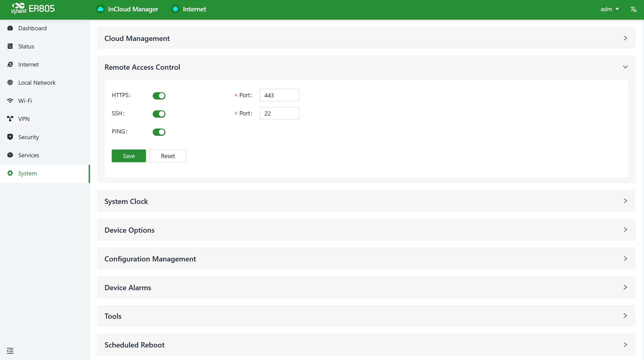Open the Services menu item
644x363 pixels.
(x=45, y=155)
